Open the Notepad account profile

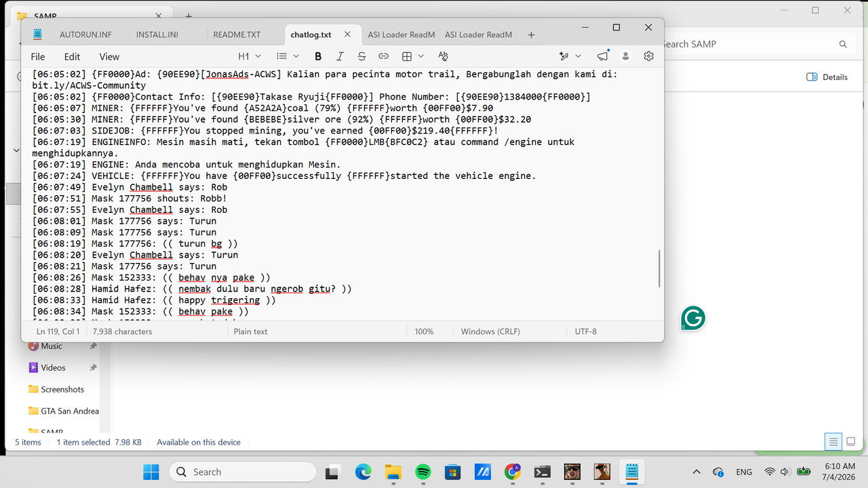point(626,56)
